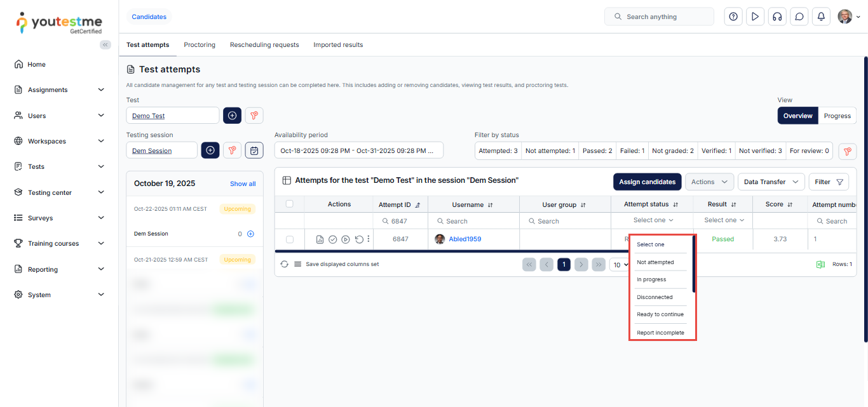Switch to the Proctoring tab
Image resolution: width=868 pixels, height=407 pixels.
tap(200, 45)
